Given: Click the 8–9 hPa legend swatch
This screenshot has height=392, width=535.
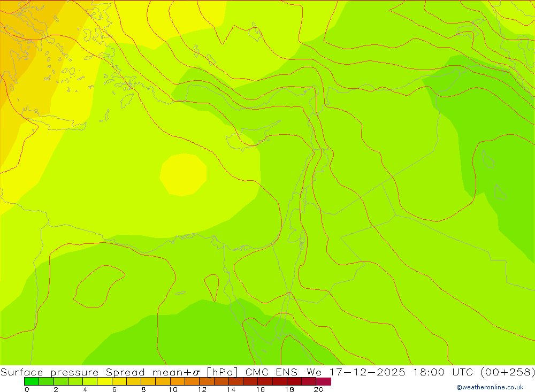Looking at the screenshot, I should [x=148, y=381].
